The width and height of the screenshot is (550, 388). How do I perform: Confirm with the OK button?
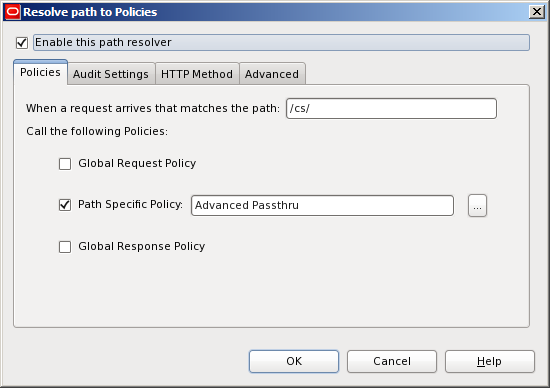click(294, 361)
